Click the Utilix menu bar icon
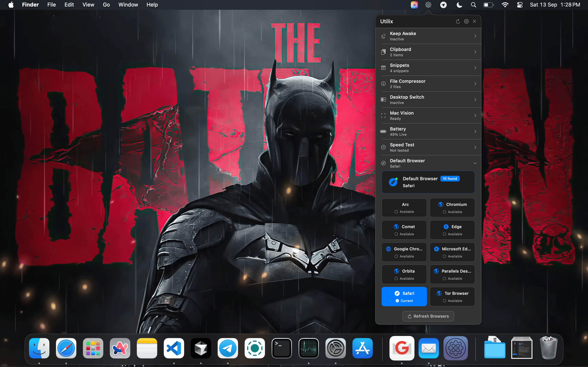Screen dimensions: 588x367 [428, 5]
